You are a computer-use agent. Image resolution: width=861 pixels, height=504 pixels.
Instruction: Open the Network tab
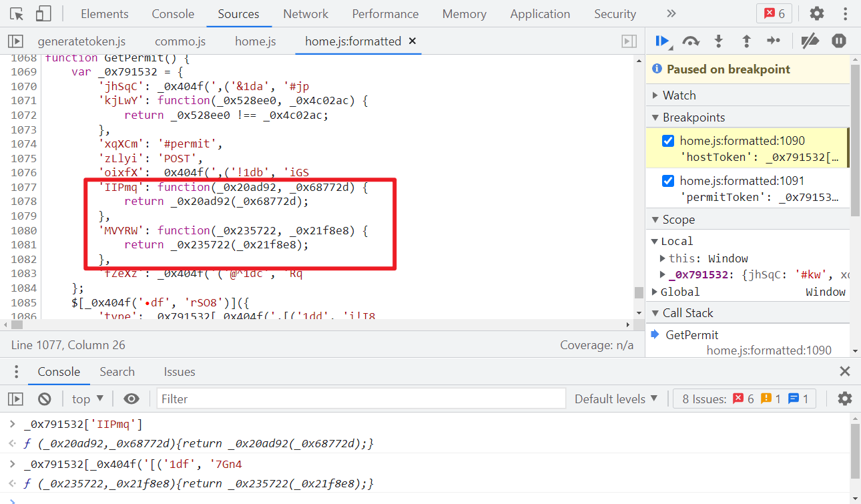306,14
